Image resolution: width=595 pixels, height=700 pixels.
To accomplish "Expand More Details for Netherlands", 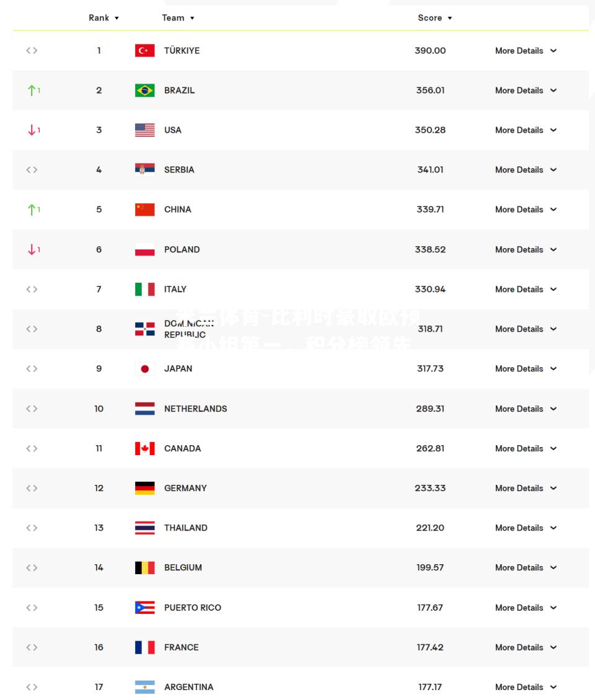I will tap(526, 409).
